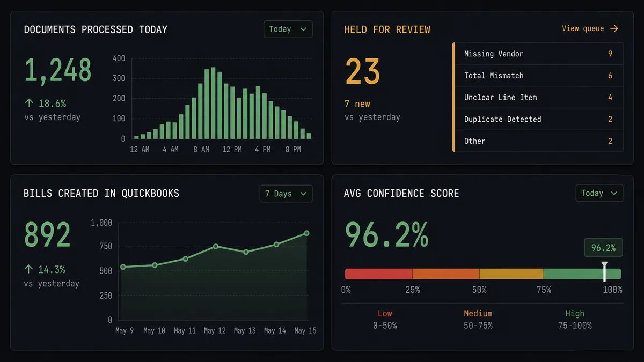Click the Documents Processed Today heading
Viewport: 644px width, 362px height.
(x=96, y=29)
